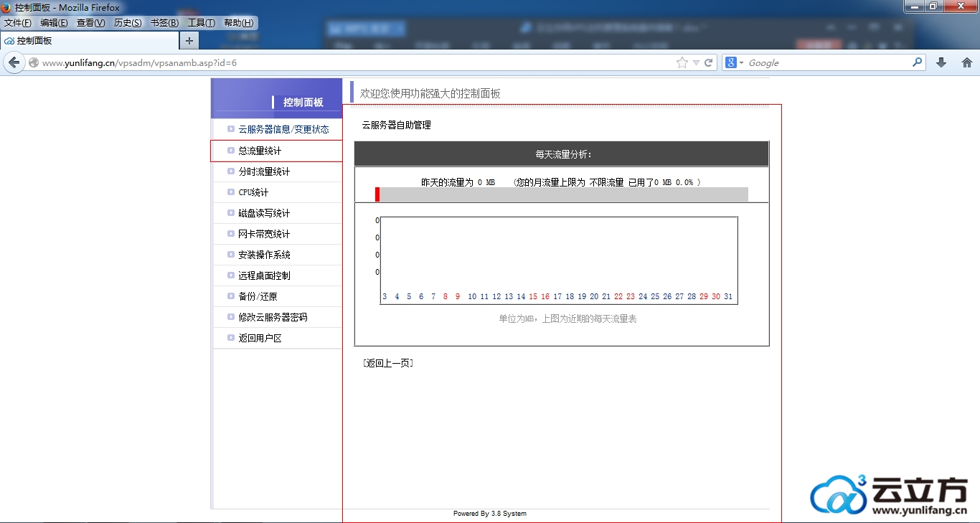This screenshot has width=980, height=523.
Task: Open 备份/还原 sidebar link
Action: (258, 296)
